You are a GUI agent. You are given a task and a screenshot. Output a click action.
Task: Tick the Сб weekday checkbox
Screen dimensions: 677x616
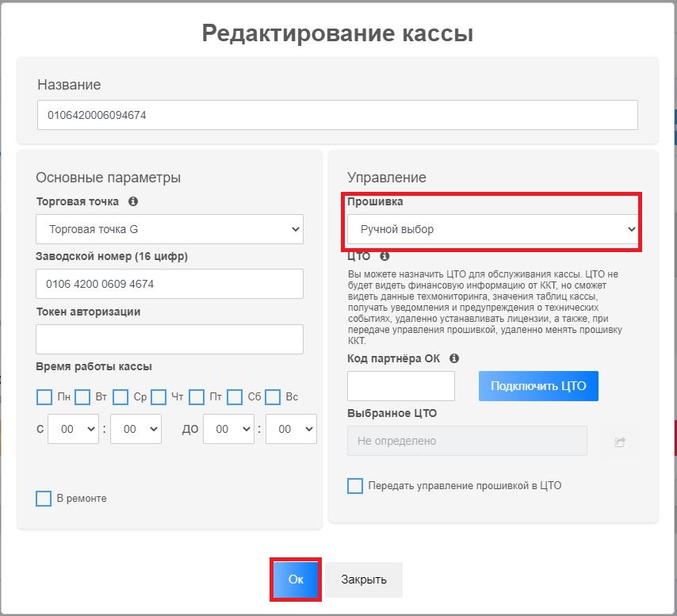pyautogui.click(x=235, y=396)
